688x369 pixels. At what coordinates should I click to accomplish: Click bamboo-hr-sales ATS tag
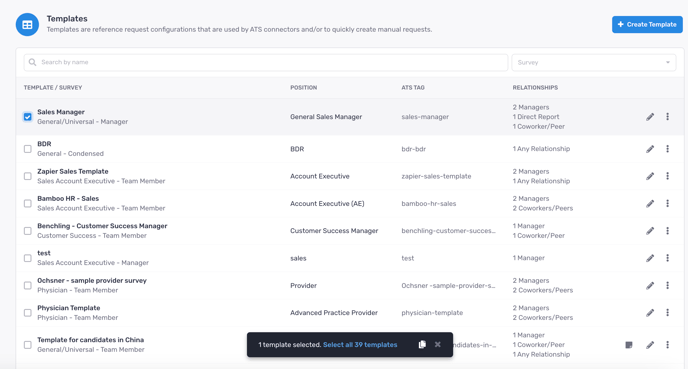tap(429, 204)
